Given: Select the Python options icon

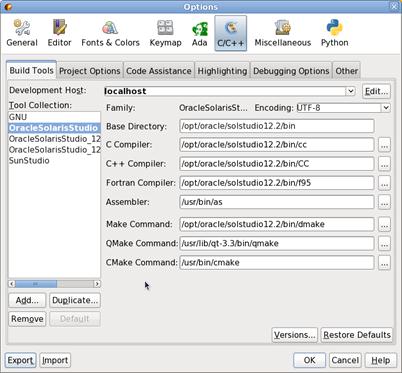Looking at the screenshot, I should coord(334,33).
